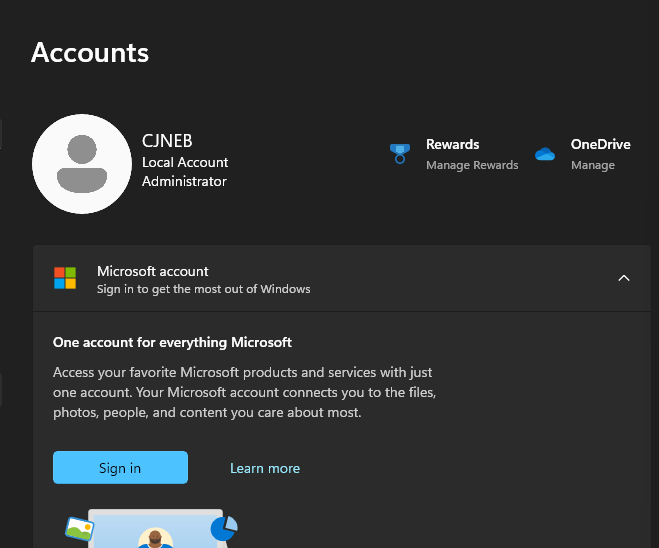659x548 pixels.
Task: Click the Local Account label
Action: coord(185,162)
